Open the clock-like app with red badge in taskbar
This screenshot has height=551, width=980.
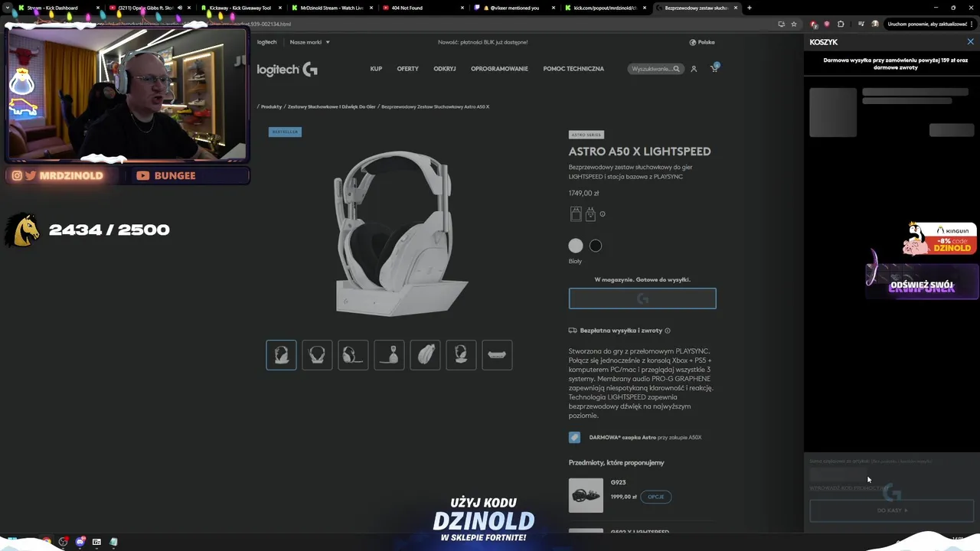point(64,542)
